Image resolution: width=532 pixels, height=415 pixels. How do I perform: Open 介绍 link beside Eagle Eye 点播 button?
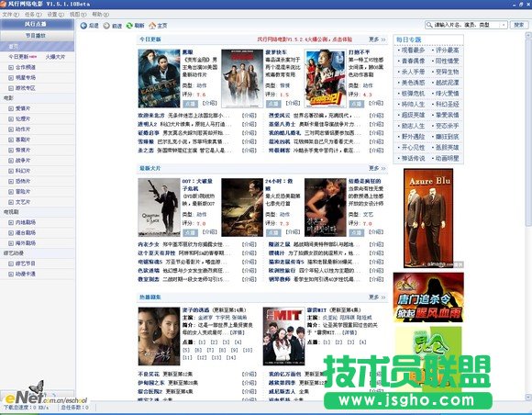point(210,103)
